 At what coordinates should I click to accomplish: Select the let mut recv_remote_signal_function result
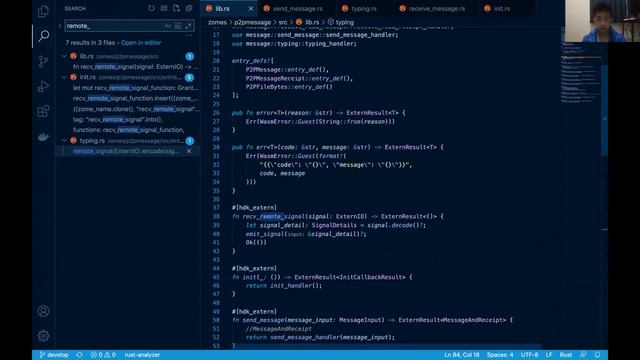[x=135, y=88]
